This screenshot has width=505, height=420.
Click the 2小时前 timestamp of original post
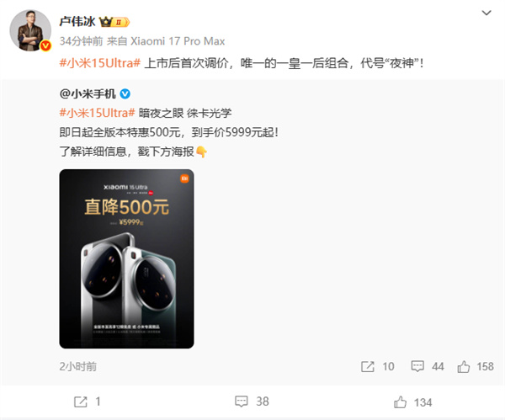tap(77, 366)
